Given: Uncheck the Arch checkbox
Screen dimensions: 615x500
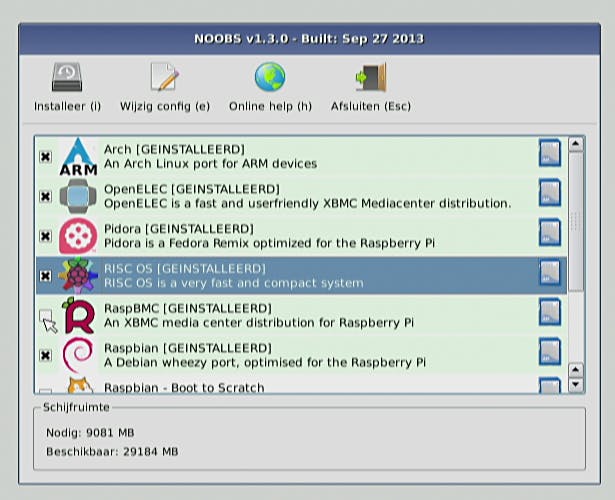Looking at the screenshot, I should [x=45, y=157].
